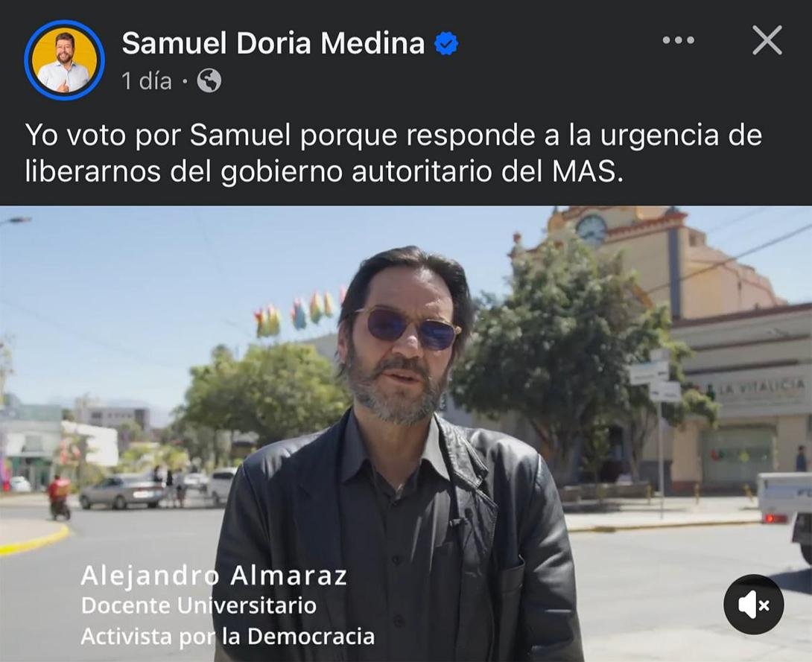Click the "La Vitalicia" building sign
The image size is (812, 662).
pyautogui.click(x=764, y=386)
